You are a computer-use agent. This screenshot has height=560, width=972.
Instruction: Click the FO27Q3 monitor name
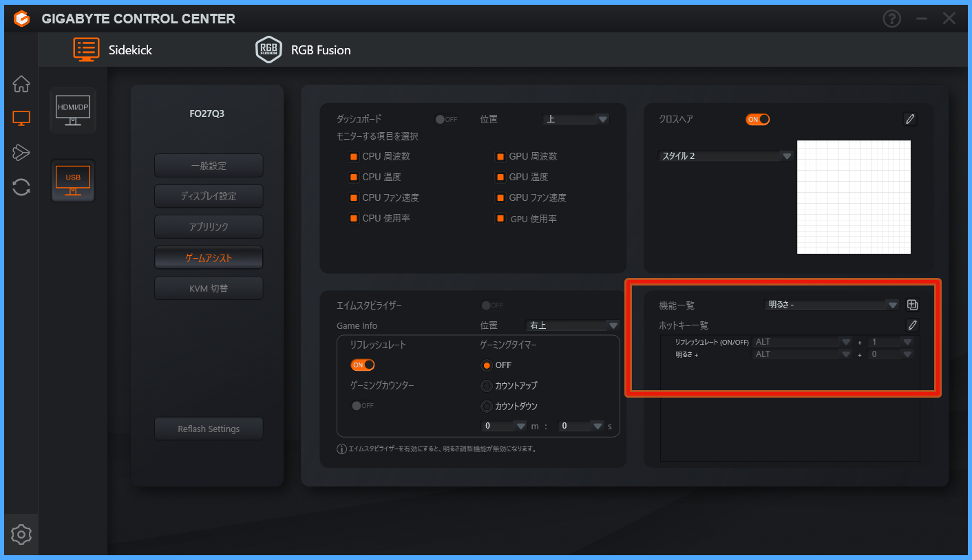coord(207,114)
